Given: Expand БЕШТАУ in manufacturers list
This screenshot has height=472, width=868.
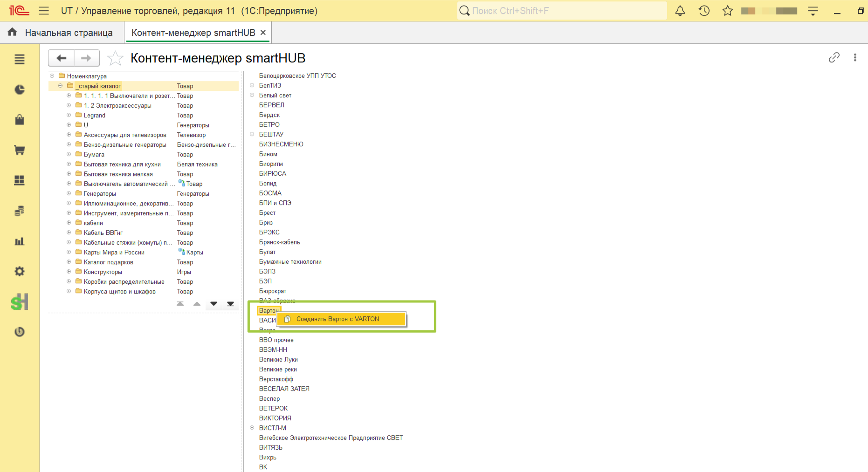Looking at the screenshot, I should (x=252, y=134).
